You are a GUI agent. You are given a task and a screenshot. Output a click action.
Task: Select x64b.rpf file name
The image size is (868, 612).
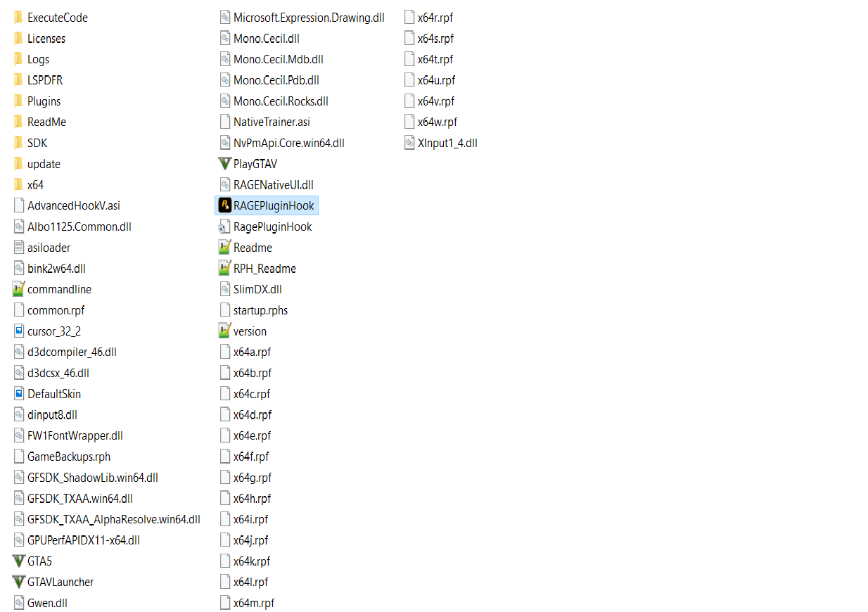click(253, 373)
